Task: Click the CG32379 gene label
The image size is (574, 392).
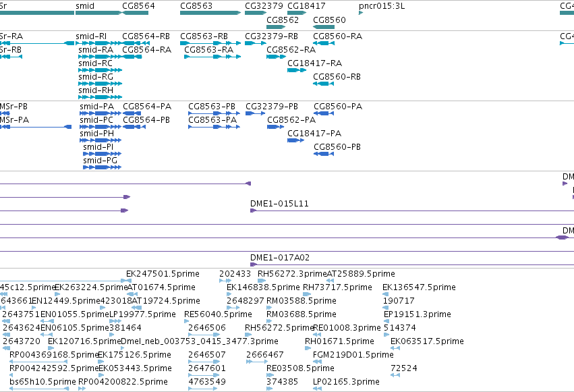Action: (x=264, y=6)
